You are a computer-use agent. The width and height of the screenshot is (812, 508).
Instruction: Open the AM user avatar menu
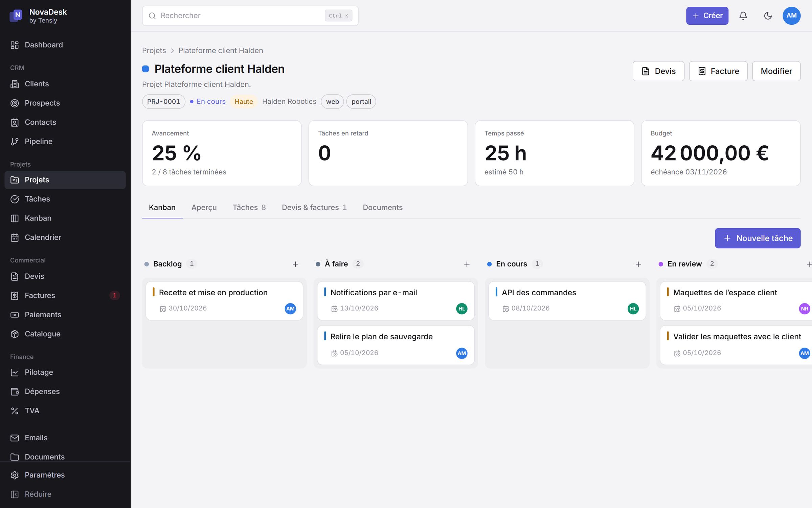[x=791, y=16]
